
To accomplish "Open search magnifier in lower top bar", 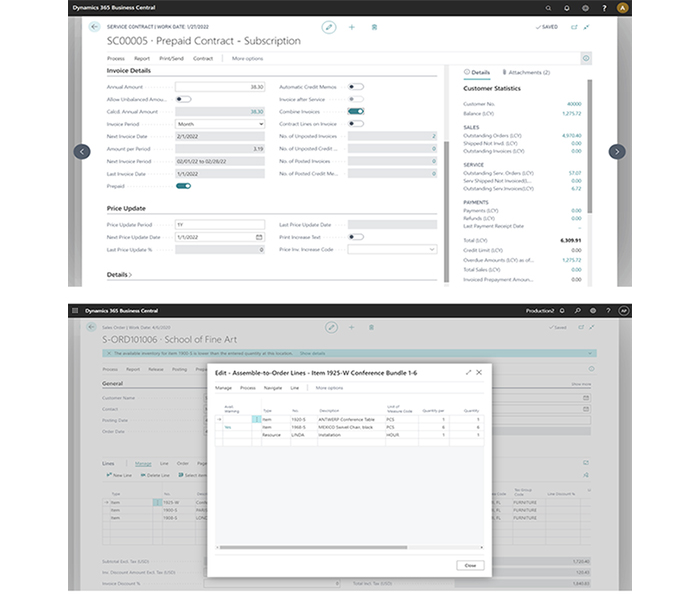I will pyautogui.click(x=578, y=310).
